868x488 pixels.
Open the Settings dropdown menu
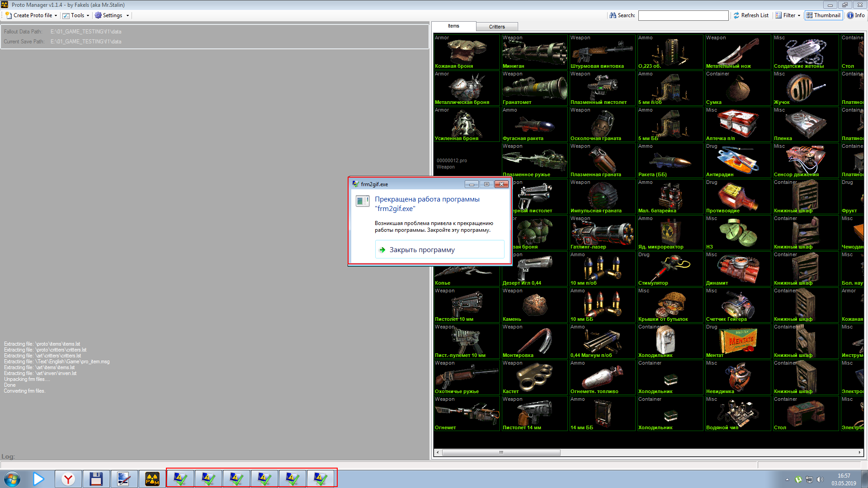tap(112, 15)
